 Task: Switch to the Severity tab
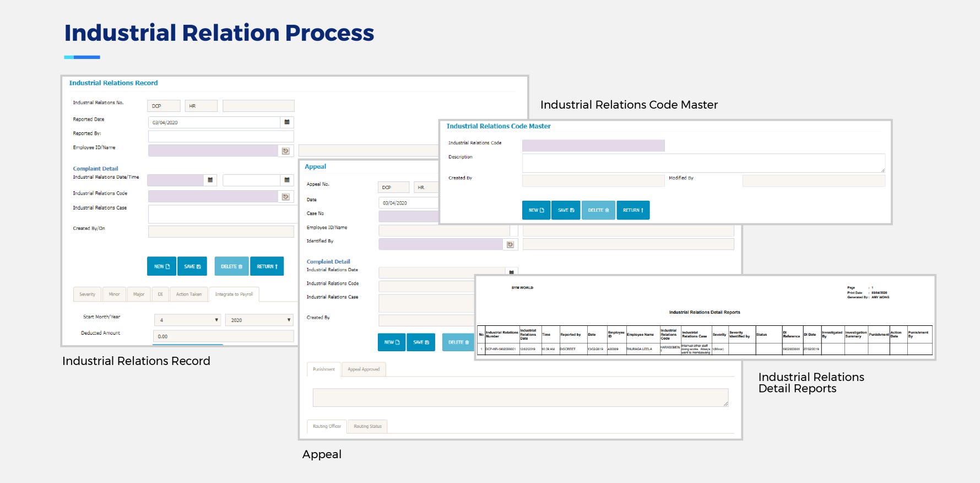click(x=87, y=294)
